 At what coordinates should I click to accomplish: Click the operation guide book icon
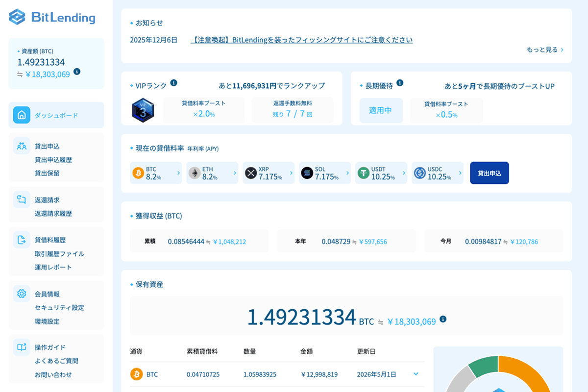(22, 347)
